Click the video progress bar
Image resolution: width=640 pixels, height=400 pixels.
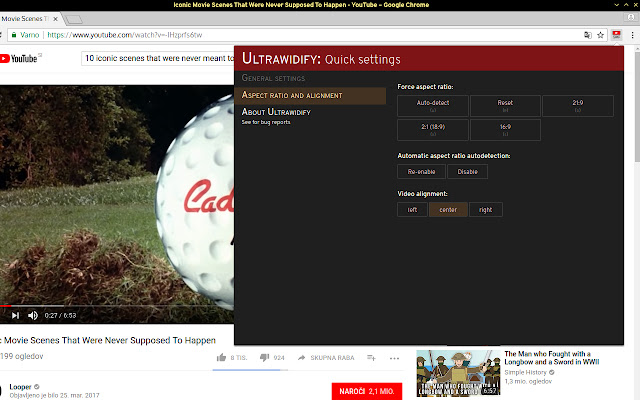click(117, 305)
